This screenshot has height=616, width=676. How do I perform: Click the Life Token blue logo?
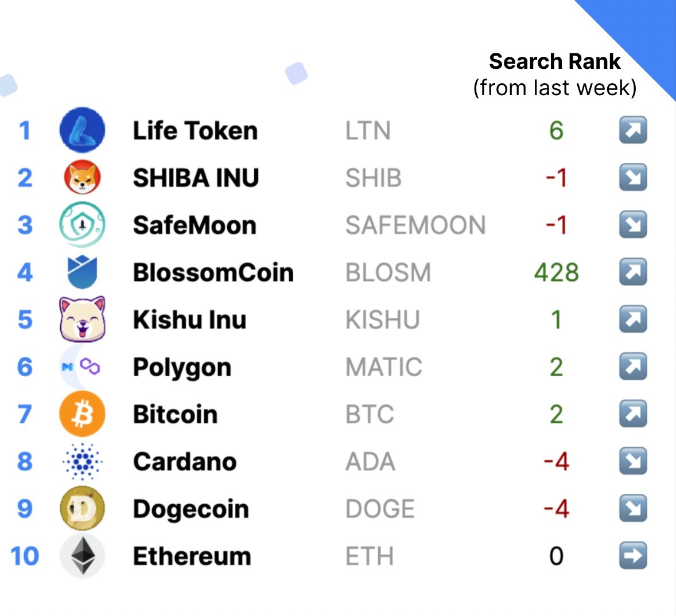click(82, 130)
